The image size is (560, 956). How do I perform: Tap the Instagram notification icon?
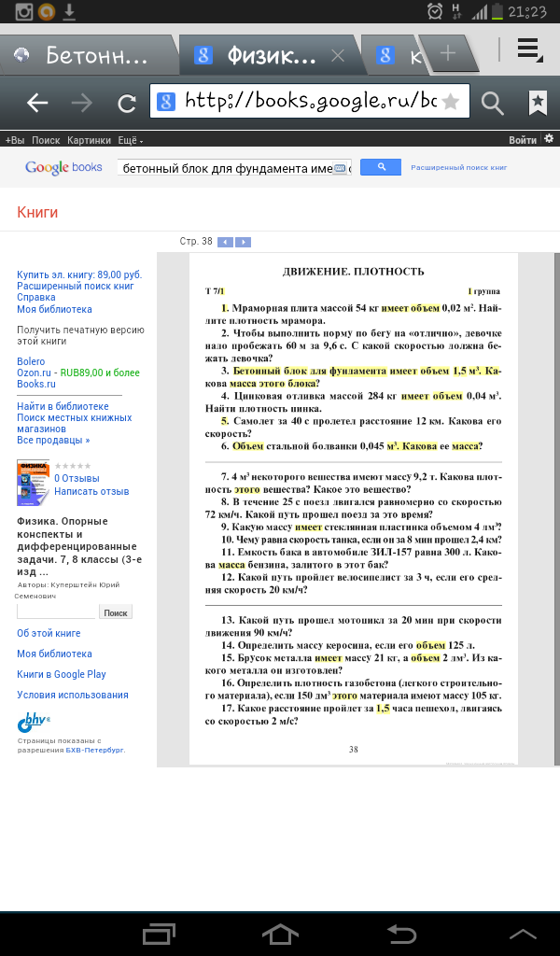[x=23, y=11]
